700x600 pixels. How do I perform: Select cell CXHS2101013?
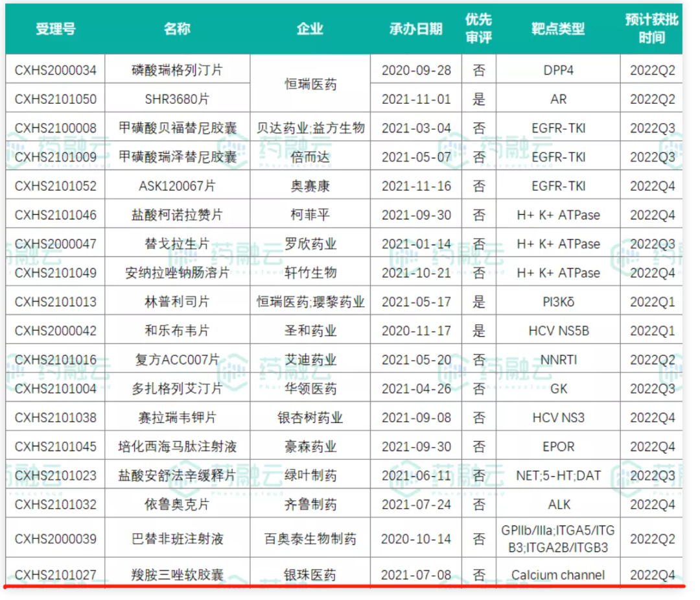(55, 302)
